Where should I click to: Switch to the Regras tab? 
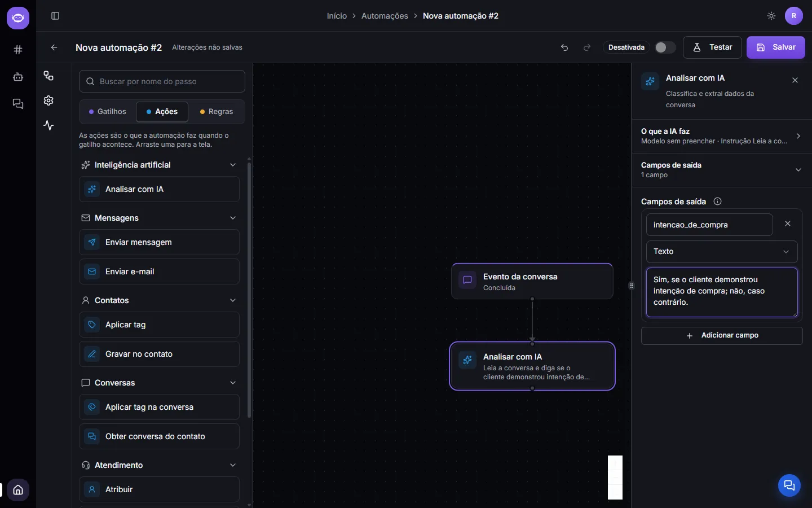coord(217,112)
